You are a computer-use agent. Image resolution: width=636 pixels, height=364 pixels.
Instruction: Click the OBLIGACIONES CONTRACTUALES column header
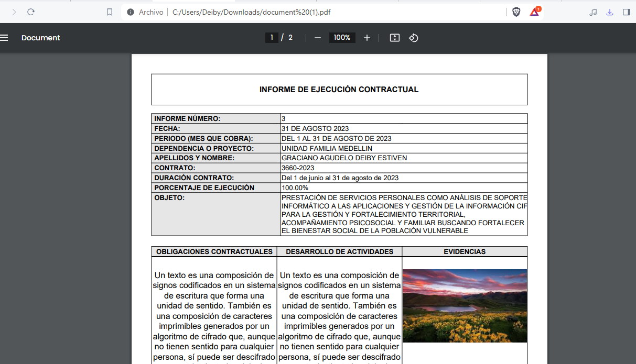point(214,252)
